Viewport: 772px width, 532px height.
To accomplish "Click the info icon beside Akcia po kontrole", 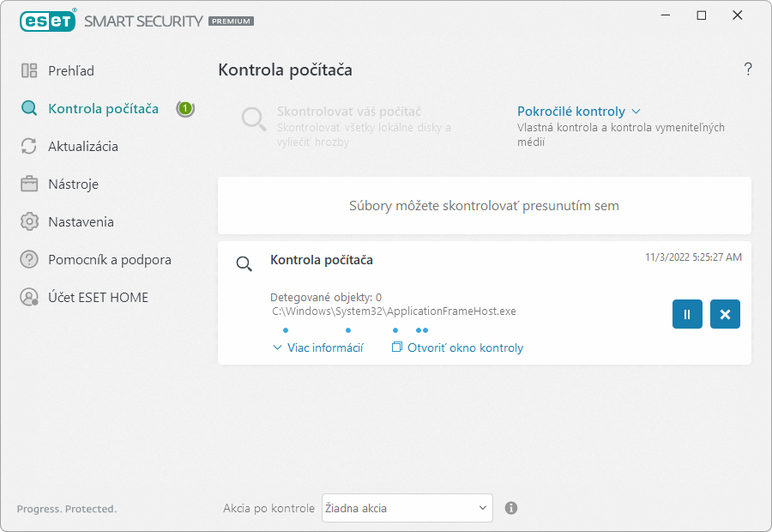I will click(511, 508).
